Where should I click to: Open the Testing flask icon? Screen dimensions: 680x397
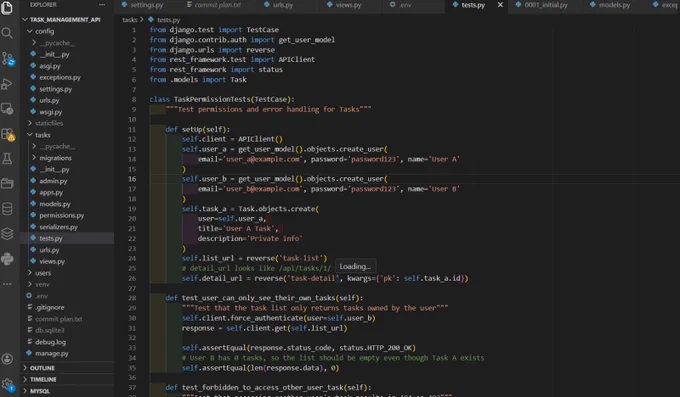coord(7,159)
